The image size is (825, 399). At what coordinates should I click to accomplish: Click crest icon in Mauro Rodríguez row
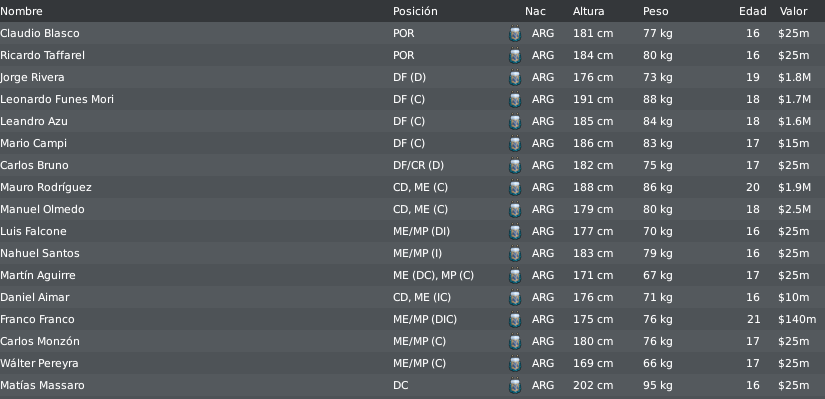[515, 188]
